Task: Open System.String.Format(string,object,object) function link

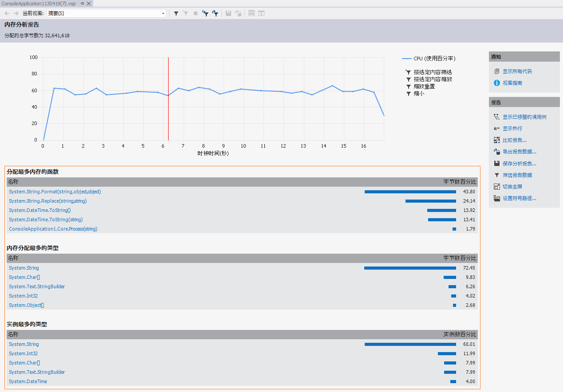Action: [55, 192]
